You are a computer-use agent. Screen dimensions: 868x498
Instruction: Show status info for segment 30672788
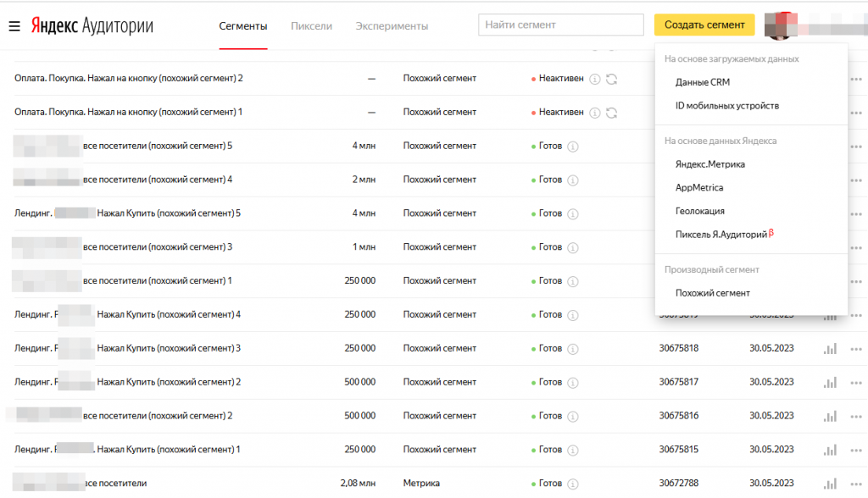click(573, 484)
